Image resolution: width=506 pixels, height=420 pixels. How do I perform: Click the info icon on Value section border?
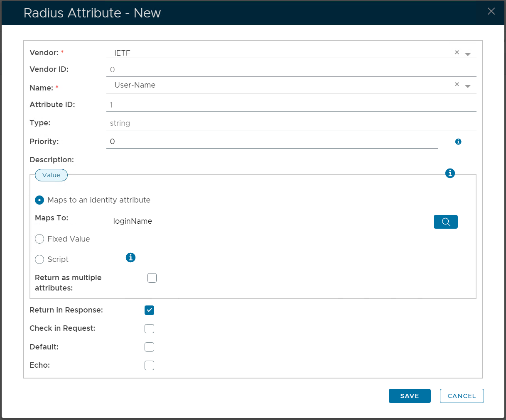(x=450, y=173)
